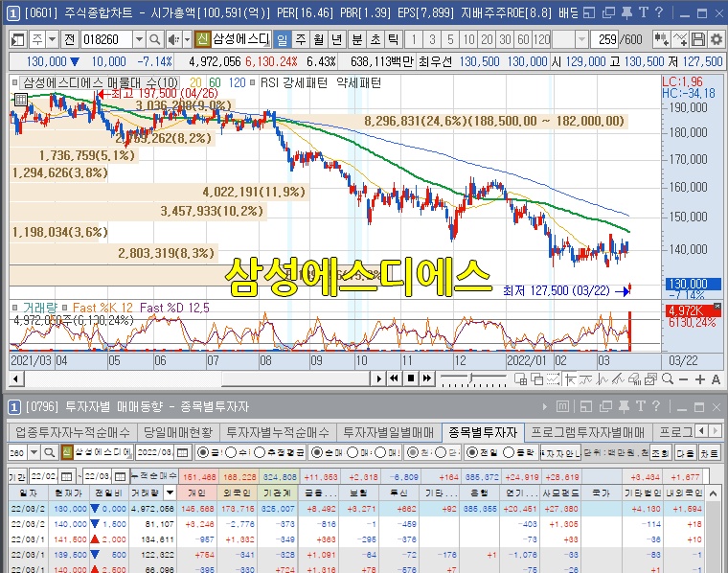Switch to 당일매매현황 tab
The height and width of the screenshot is (573, 728).
point(178,433)
